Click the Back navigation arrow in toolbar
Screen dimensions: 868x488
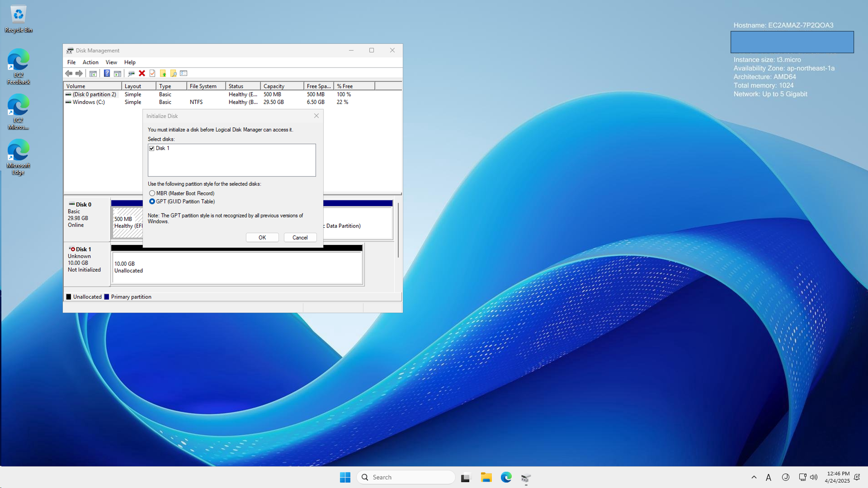pyautogui.click(x=69, y=73)
